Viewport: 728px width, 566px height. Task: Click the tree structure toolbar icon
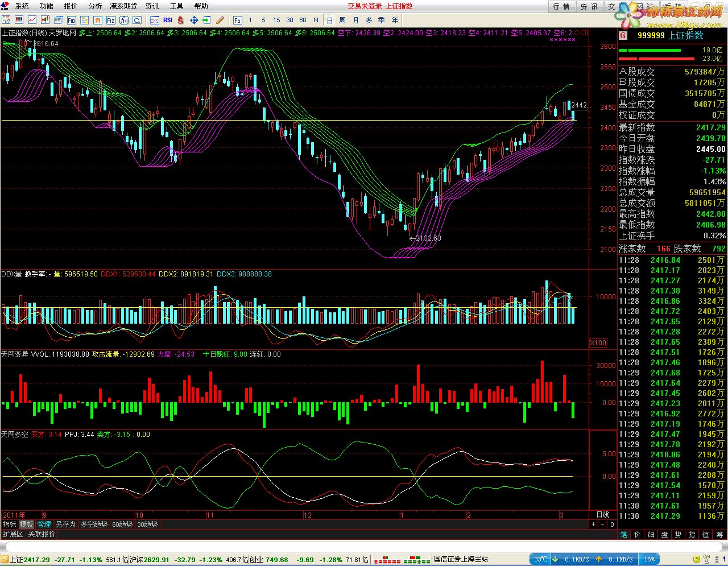pyautogui.click(x=84, y=20)
